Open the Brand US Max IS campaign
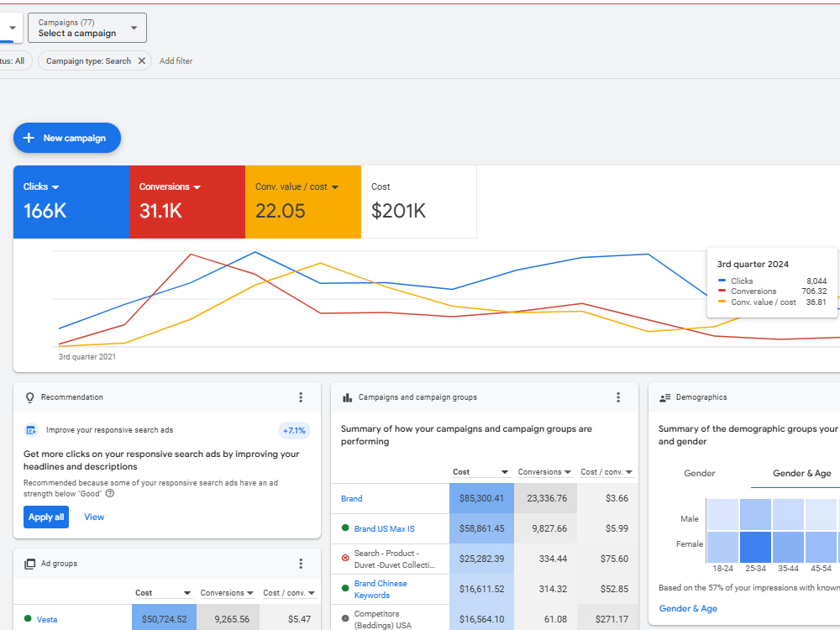Image resolution: width=840 pixels, height=630 pixels. tap(384, 528)
